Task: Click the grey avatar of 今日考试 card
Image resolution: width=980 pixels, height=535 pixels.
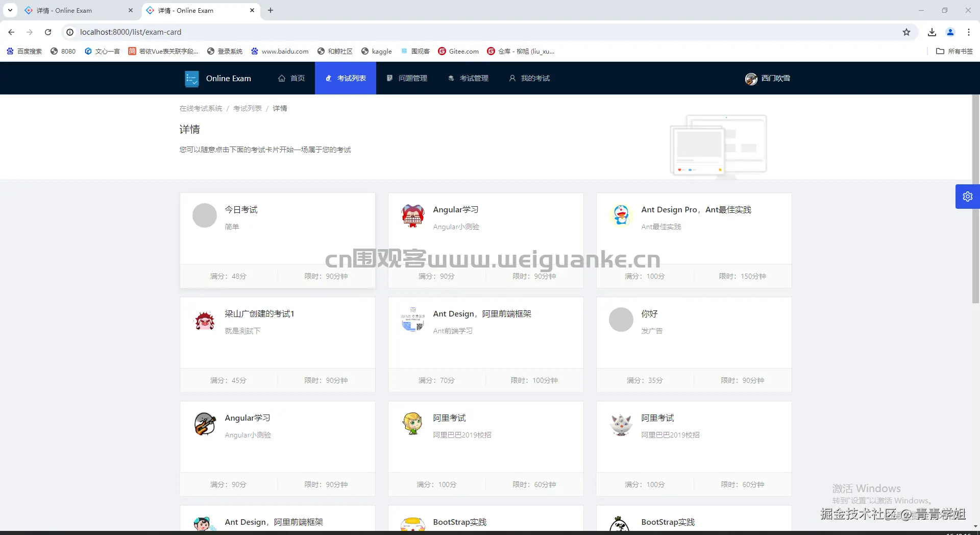Action: click(205, 215)
